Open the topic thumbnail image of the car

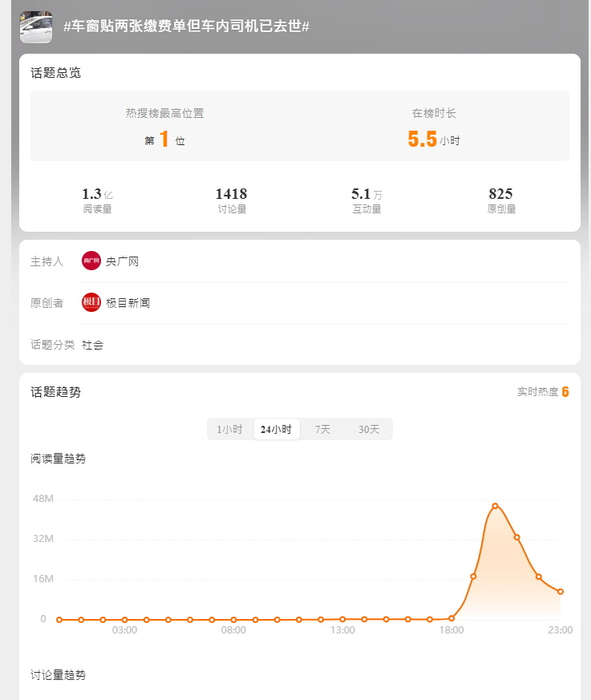36,26
